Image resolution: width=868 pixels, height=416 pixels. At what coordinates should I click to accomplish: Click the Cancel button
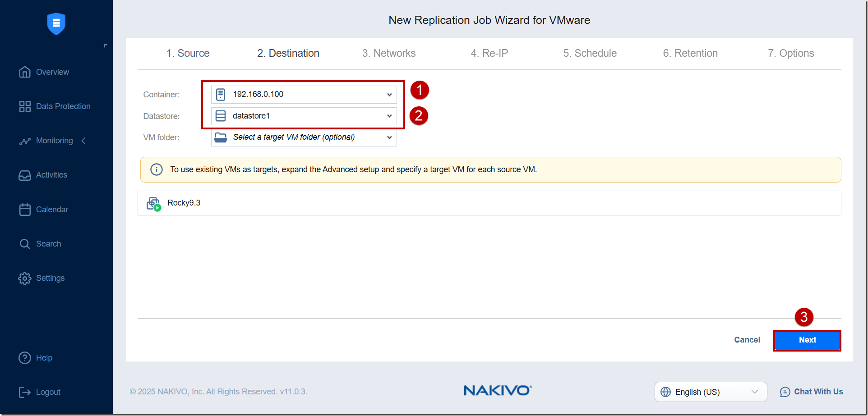tap(747, 340)
